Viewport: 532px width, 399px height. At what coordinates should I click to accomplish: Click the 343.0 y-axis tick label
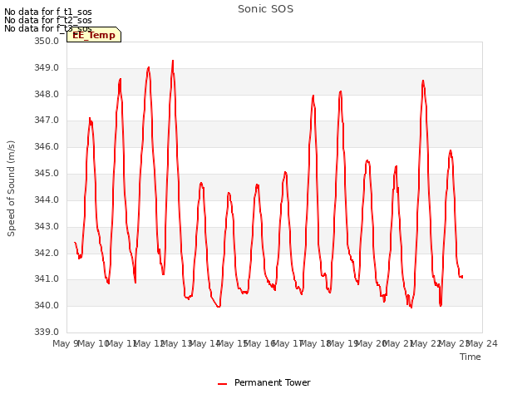47,226
